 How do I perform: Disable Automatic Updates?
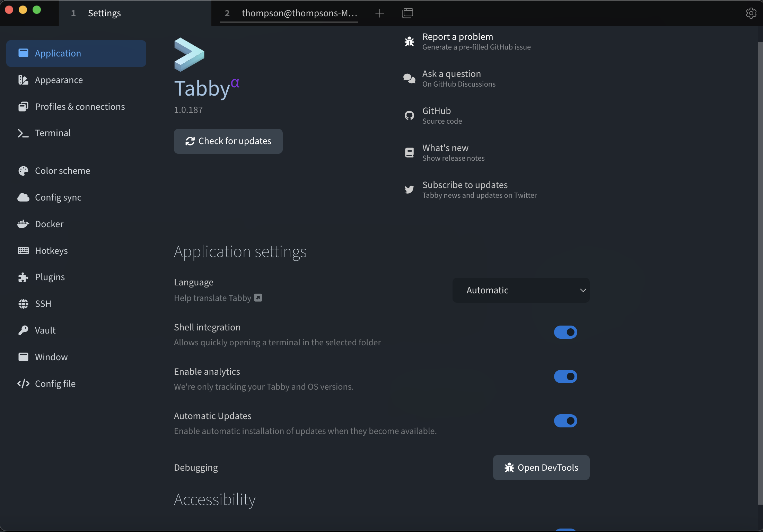pos(565,421)
